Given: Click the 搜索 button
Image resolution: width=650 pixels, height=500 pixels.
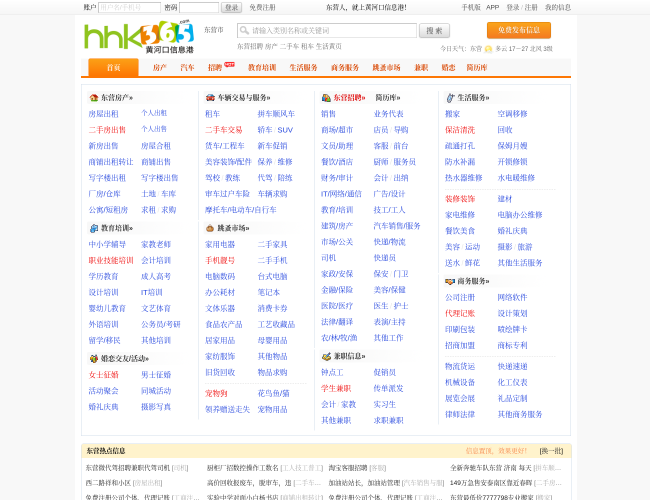Looking at the screenshot, I should pos(434,31).
